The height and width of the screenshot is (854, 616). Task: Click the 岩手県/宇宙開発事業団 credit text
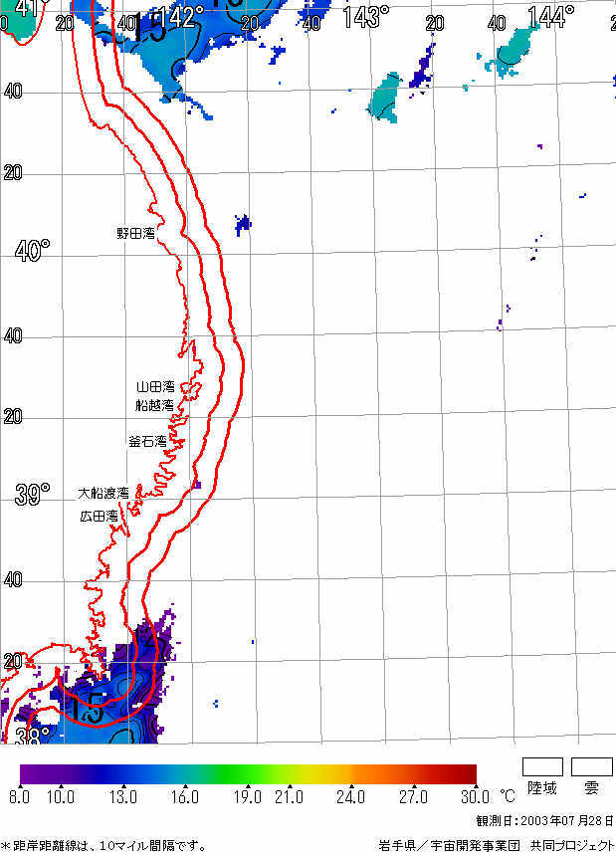[x=450, y=846]
